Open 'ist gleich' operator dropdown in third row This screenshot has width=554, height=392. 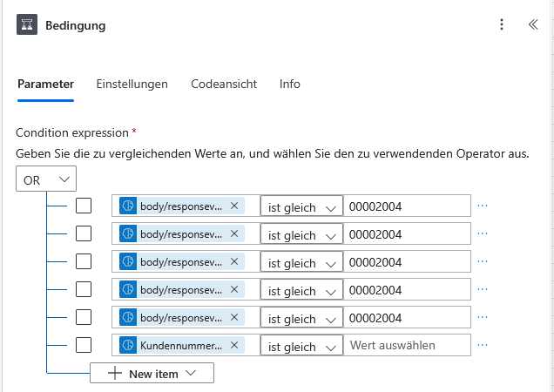pyautogui.click(x=301, y=262)
